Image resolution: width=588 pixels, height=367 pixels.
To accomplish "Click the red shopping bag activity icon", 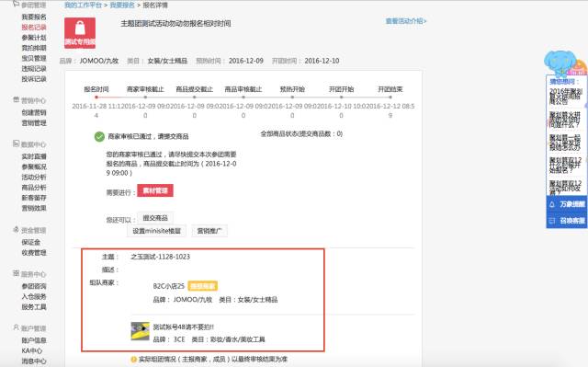I will point(80,32).
